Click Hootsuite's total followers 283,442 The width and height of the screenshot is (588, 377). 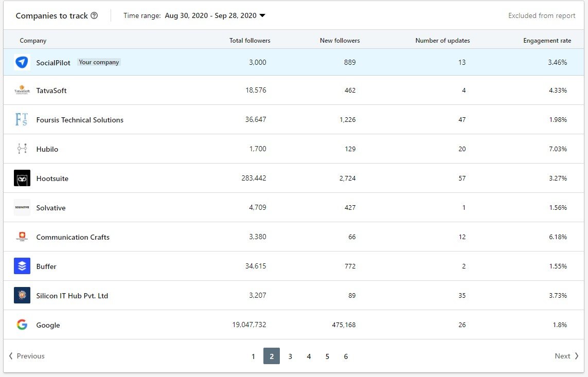click(x=254, y=178)
